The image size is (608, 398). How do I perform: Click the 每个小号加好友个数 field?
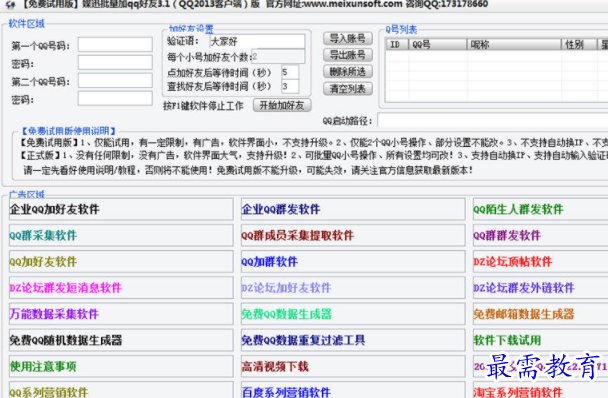coord(278,57)
